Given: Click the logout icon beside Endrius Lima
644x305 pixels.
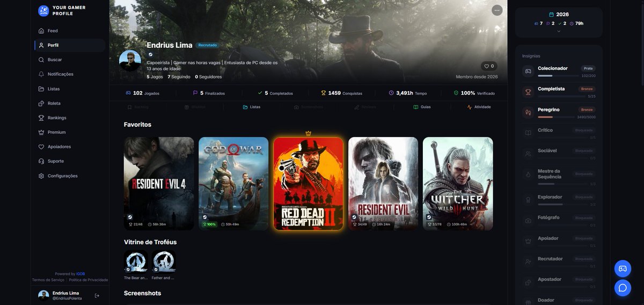Looking at the screenshot, I should (97, 295).
